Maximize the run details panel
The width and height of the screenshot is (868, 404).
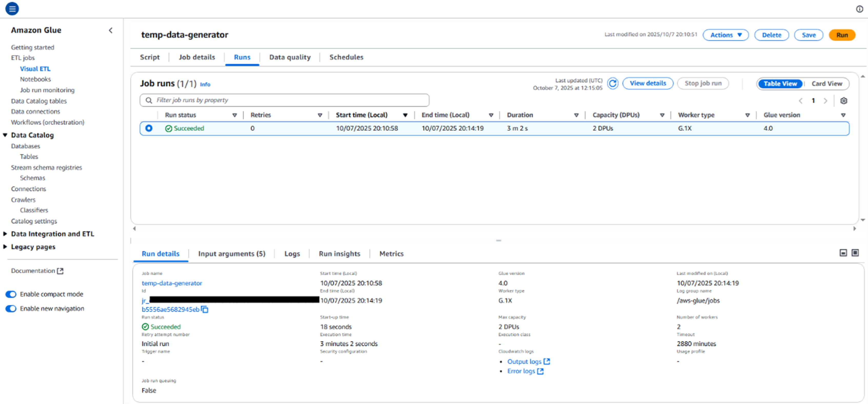click(855, 253)
